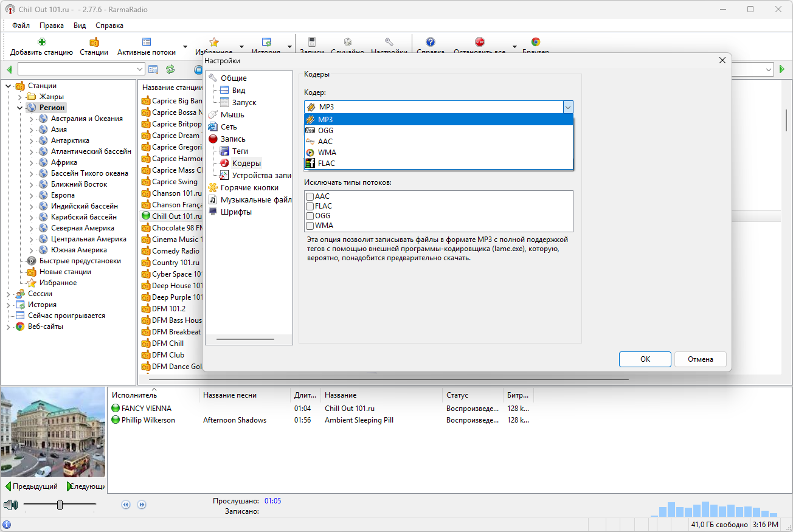Image resolution: width=793 pixels, height=532 pixels.
Task: Close the Настройки dialog
Action: (722, 61)
